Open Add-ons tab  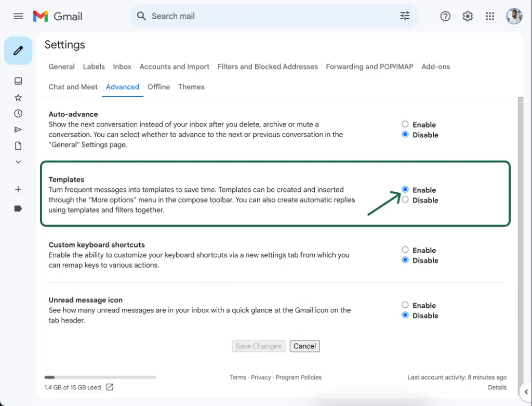[436, 67]
